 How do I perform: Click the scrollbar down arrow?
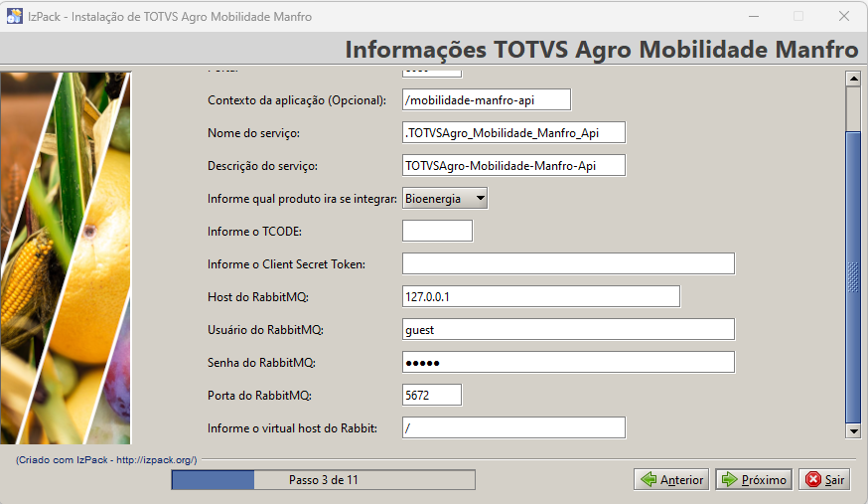coord(853,430)
